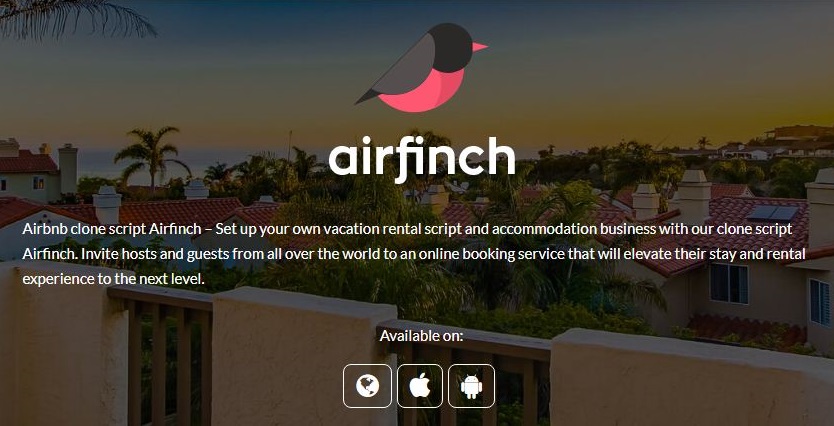Click the house window on right
834x426 pixels.
[729, 283]
